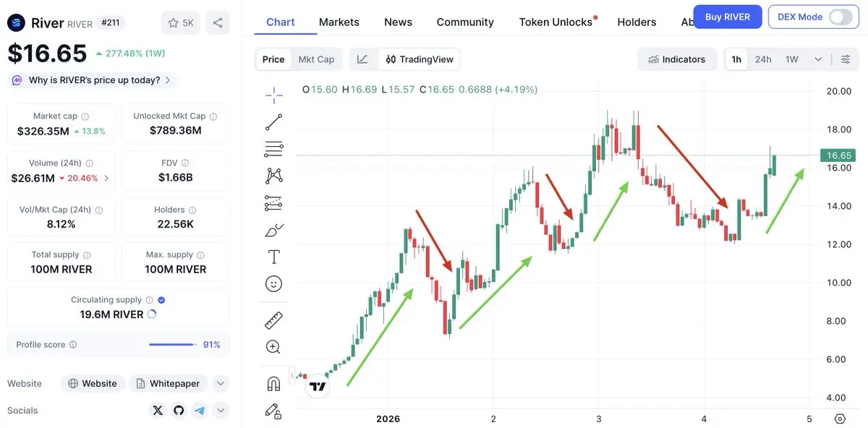Add River to watchlist star 5K
868x428 pixels.
pyautogui.click(x=181, y=22)
